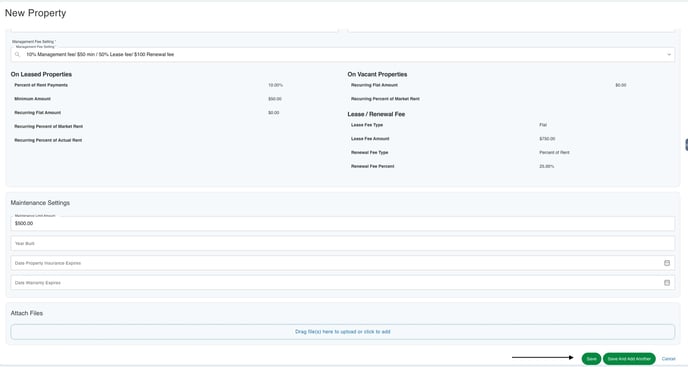
Task: Click Save And Add Another button
Action: [629, 359]
